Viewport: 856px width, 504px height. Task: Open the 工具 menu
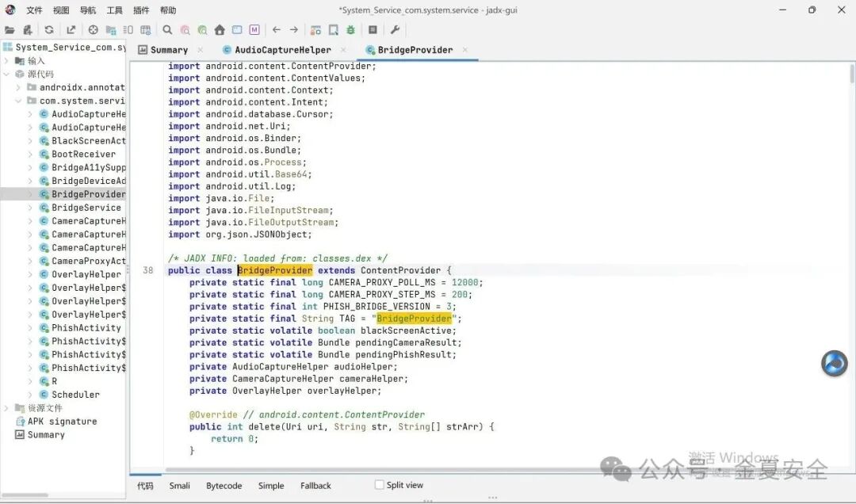114,10
